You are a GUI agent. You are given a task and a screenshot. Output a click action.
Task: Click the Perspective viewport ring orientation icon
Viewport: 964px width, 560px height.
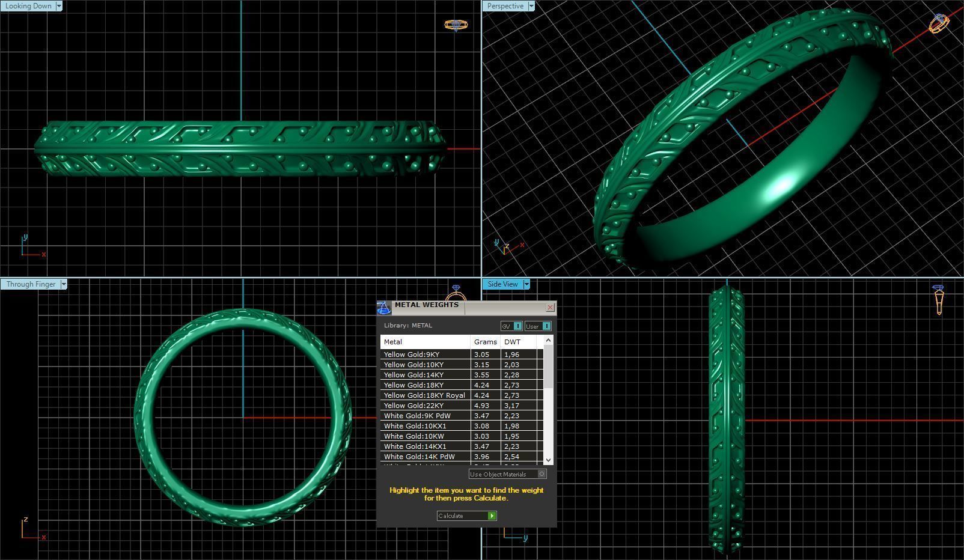[939, 23]
